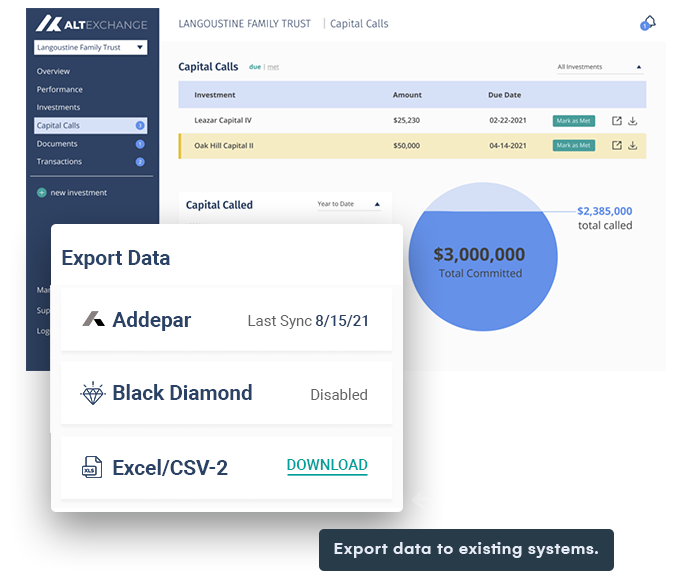
Task: Click the Addepar logo icon
Action: (93, 319)
